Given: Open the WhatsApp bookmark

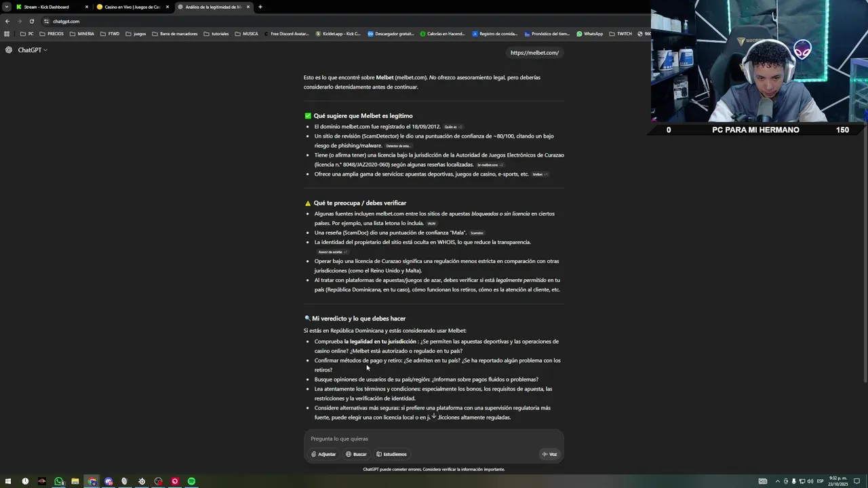Looking at the screenshot, I should tap(590, 34).
